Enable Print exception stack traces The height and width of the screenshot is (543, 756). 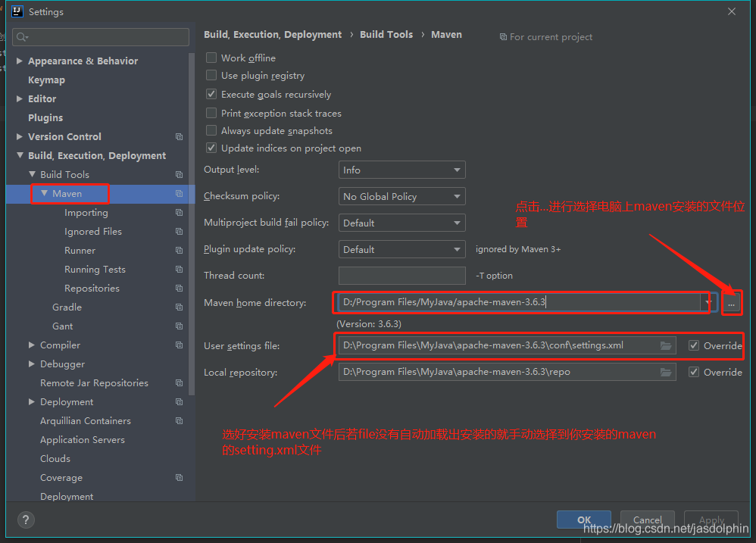pos(211,113)
